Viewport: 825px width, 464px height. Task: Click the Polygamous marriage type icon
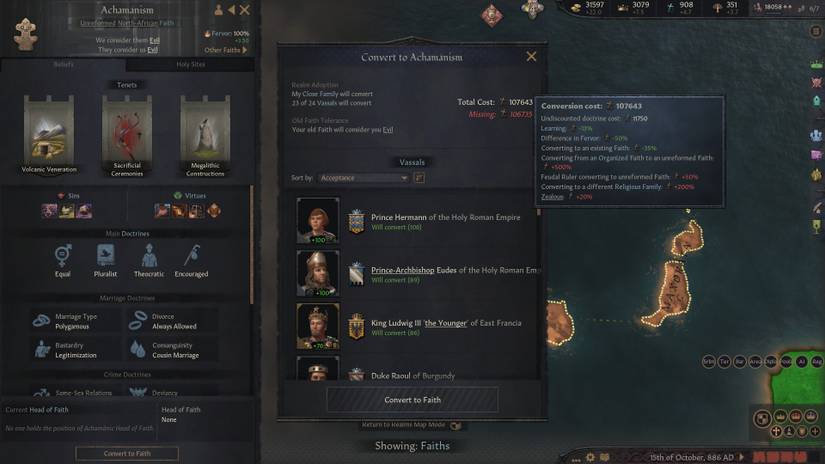point(42,321)
